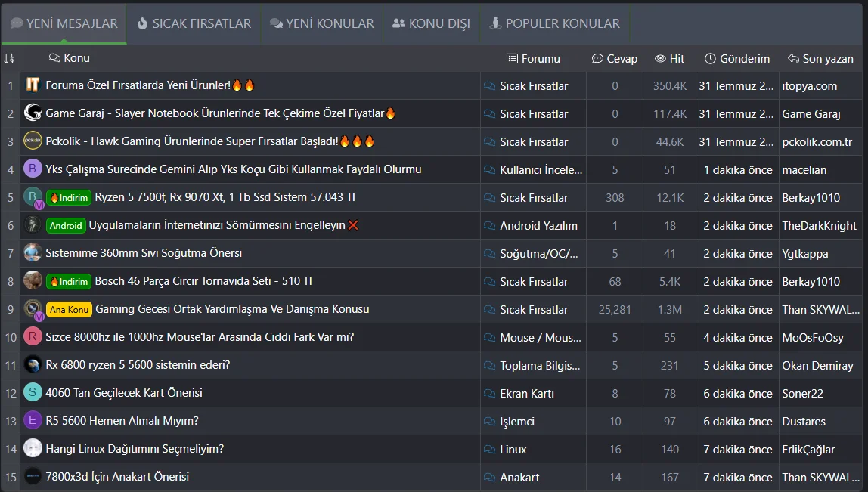Image resolution: width=868 pixels, height=492 pixels.
Task: Click forum icon before Ekran Kartı
Action: tap(489, 394)
